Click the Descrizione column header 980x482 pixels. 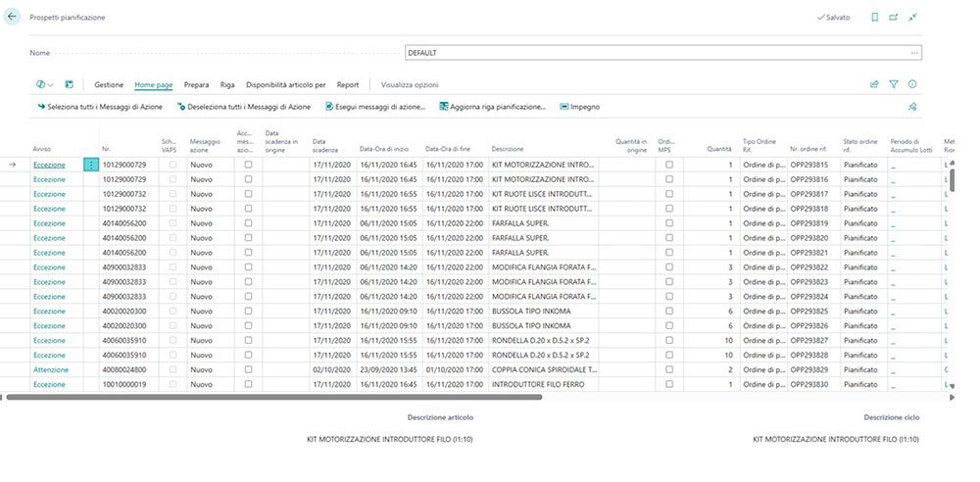pos(508,150)
